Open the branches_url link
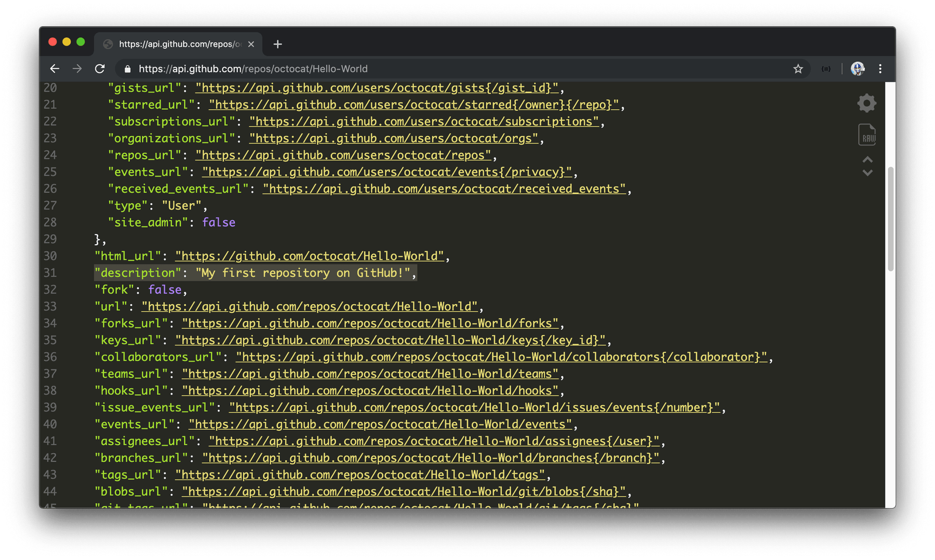The image size is (935, 560). point(431,458)
